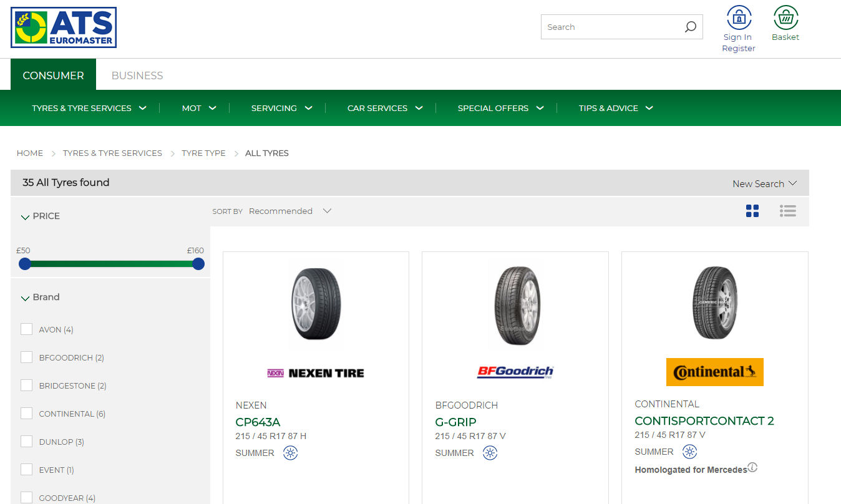Image resolution: width=841 pixels, height=504 pixels.
Task: Click the £50 minimum price slider handle
Action: click(x=25, y=264)
